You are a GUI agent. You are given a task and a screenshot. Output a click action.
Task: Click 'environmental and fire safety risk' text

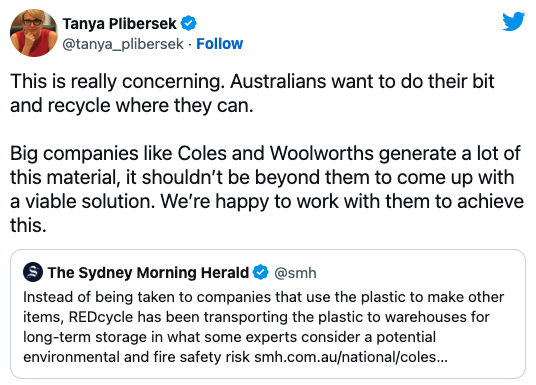pyautogui.click(x=136, y=357)
